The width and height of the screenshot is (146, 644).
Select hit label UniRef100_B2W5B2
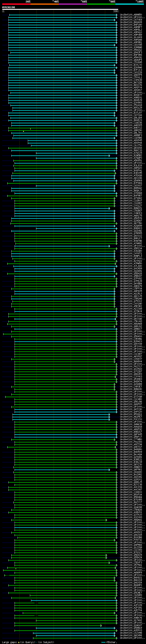coord(131,156)
